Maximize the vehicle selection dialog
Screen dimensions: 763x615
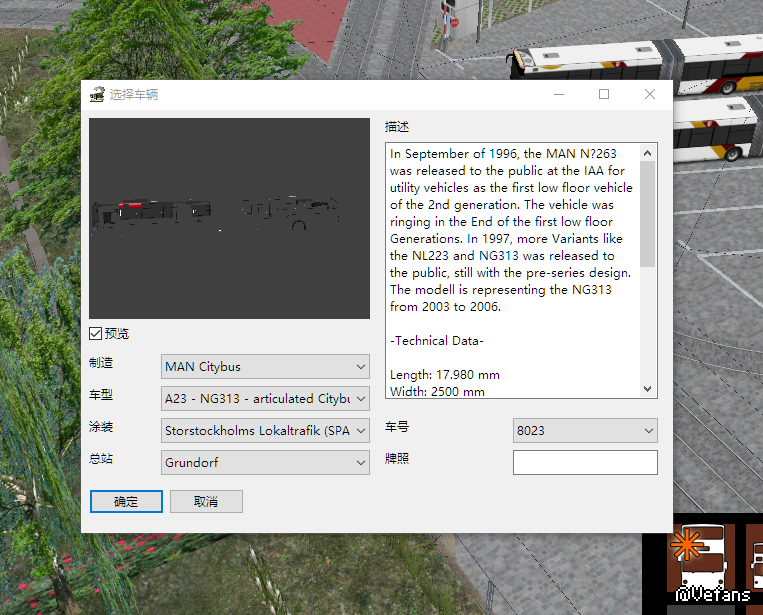pos(604,94)
